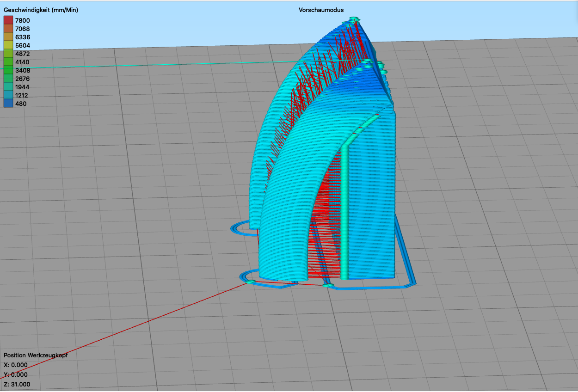Screen dimensions: 578x392
Task: Click the red 7800 speed color swatch
Action: click(8, 20)
